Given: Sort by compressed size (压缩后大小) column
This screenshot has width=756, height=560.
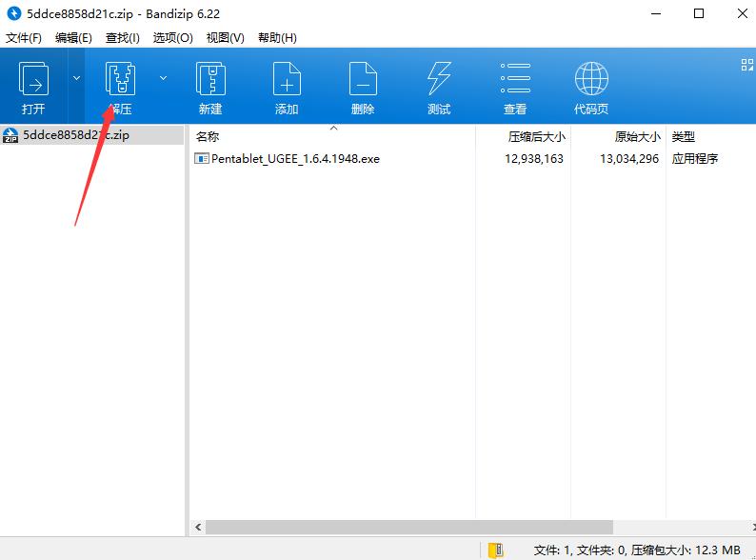Looking at the screenshot, I should pos(537,137).
